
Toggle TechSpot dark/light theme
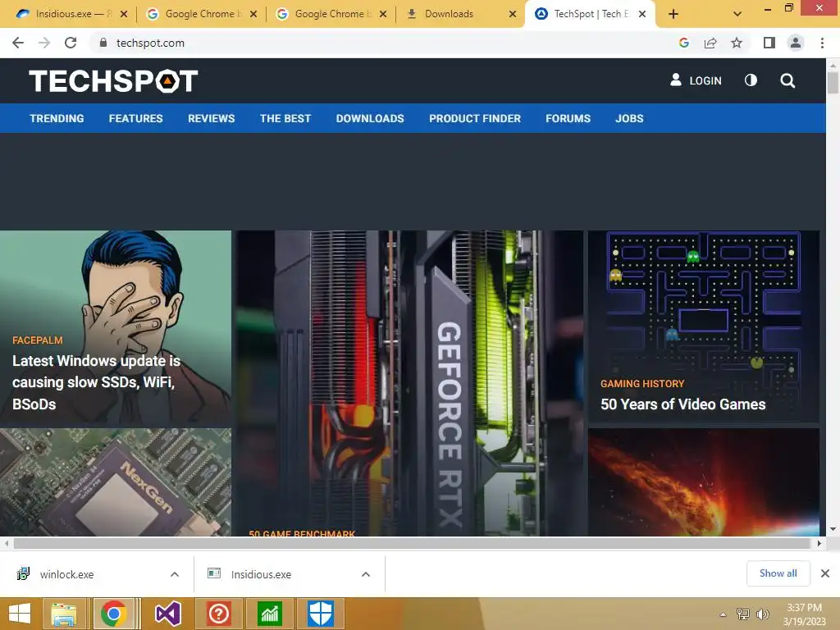tap(751, 80)
